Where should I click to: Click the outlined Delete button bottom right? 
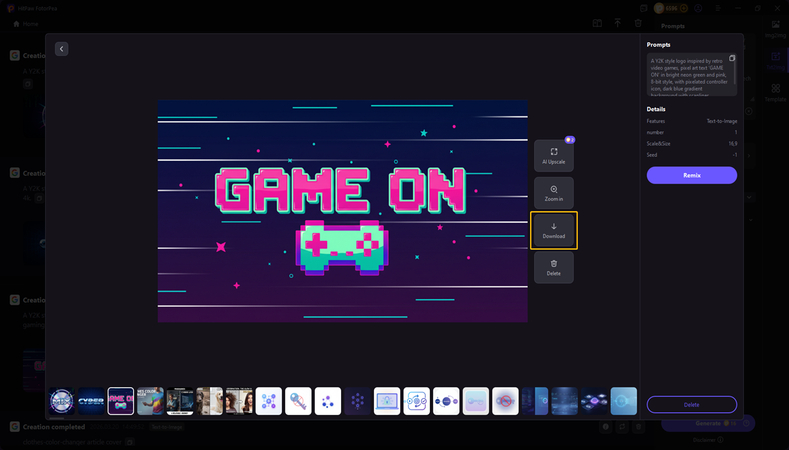pyautogui.click(x=691, y=404)
